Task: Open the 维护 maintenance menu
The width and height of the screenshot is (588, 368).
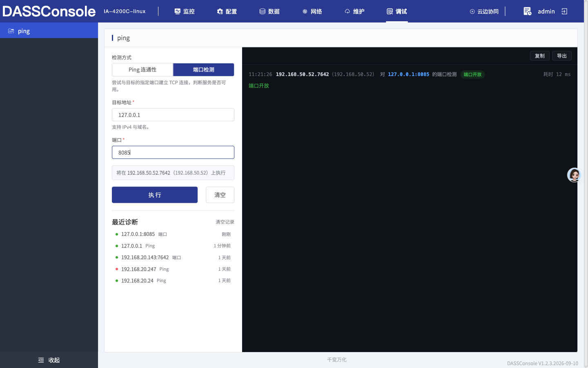Action: (x=354, y=11)
